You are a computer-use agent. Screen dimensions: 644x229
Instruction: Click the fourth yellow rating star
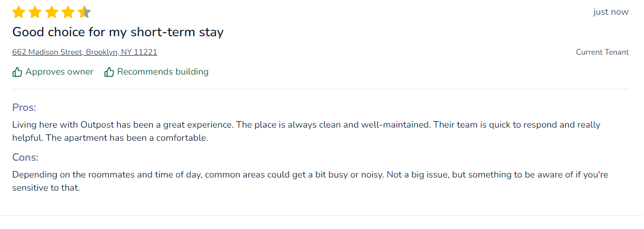click(x=68, y=12)
